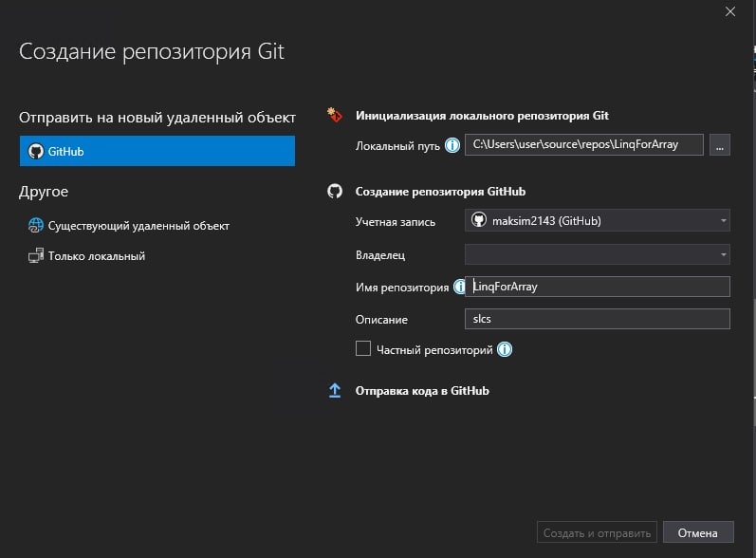
Task: Enable the Частный репозиторий checkbox
Action: 363,348
